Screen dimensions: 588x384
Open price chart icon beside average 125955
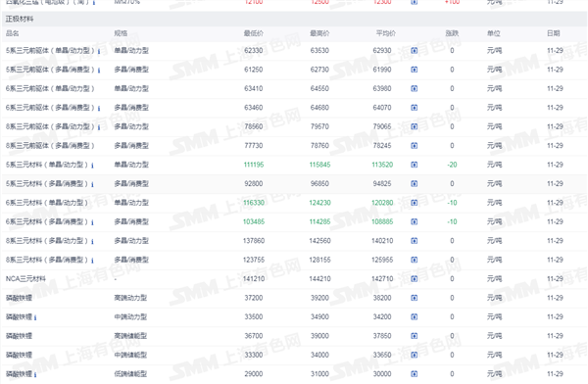tap(414, 260)
